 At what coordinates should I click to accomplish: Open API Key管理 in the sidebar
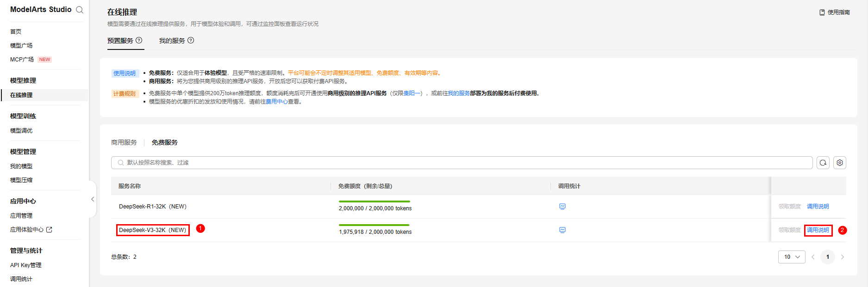click(26, 265)
